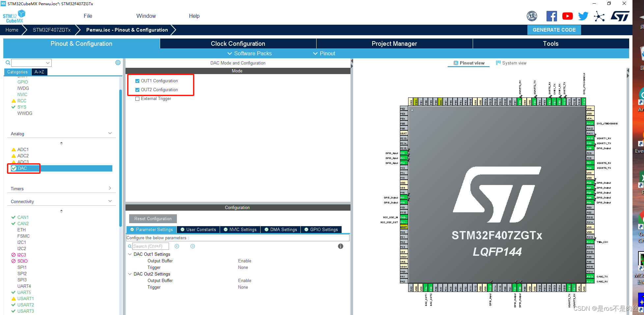The image size is (644, 315).
Task: Select the ADC2 peripheral
Action: click(23, 156)
